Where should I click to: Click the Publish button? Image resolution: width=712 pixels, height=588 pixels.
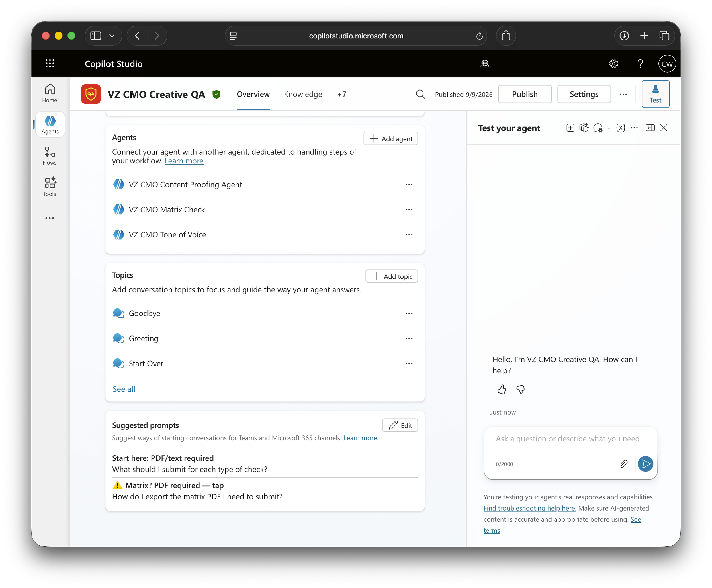(x=524, y=94)
